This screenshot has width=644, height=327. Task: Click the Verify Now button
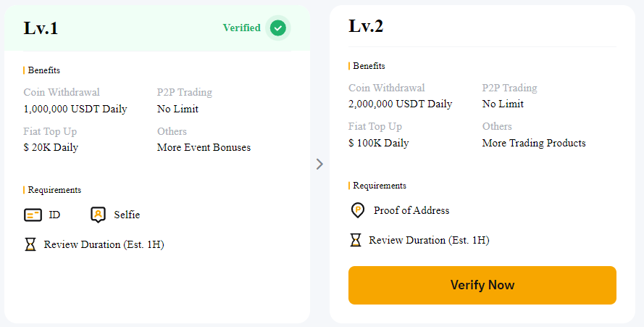point(482,285)
